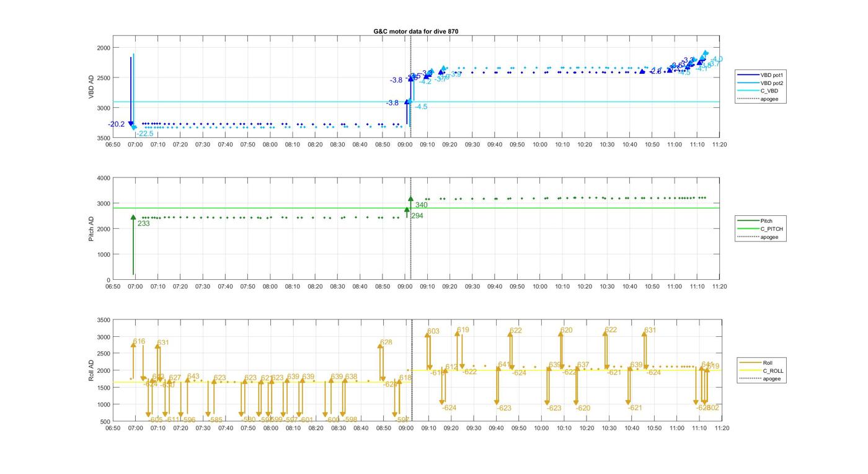Click the '618' roll data label
The image size is (868, 474).
point(405,378)
